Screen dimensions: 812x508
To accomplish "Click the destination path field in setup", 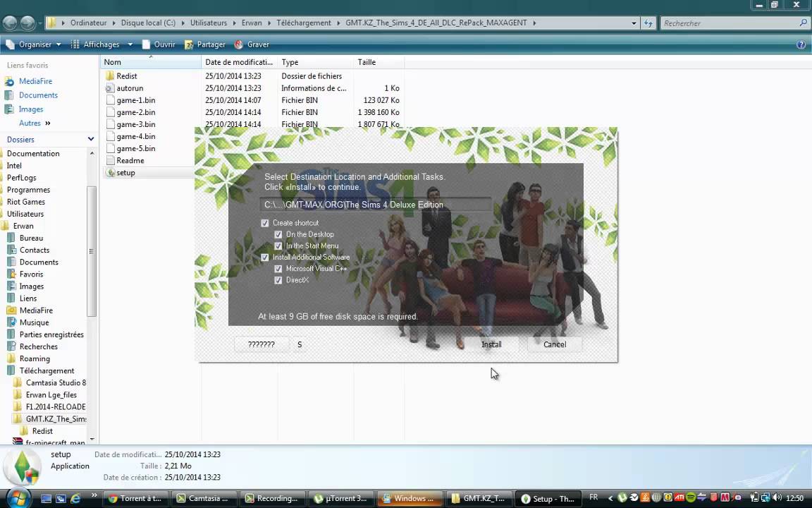I will 376,205.
